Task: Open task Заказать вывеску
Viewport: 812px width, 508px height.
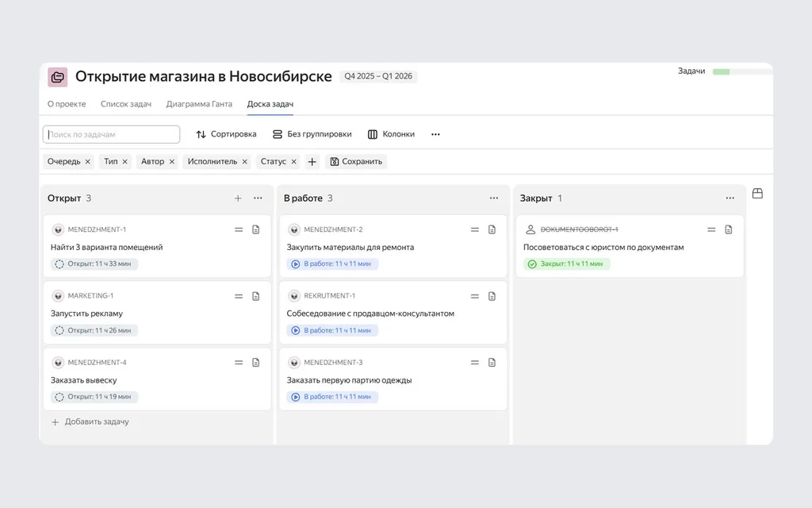Action: pos(84,380)
